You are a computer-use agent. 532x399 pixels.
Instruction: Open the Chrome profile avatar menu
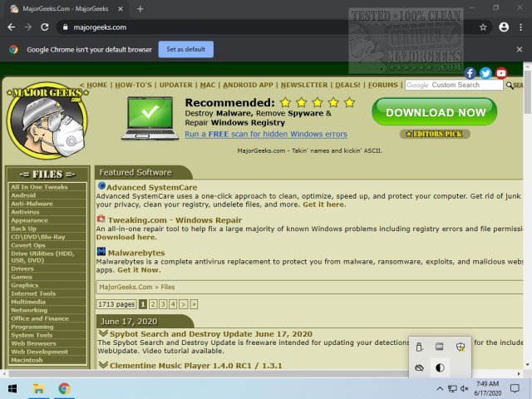(x=504, y=27)
